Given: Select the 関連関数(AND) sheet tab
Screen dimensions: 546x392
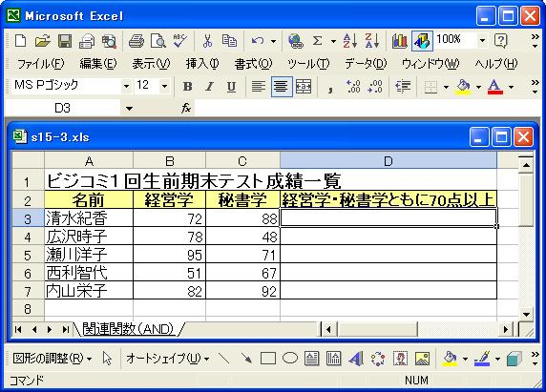Looking at the screenshot, I should [x=128, y=329].
